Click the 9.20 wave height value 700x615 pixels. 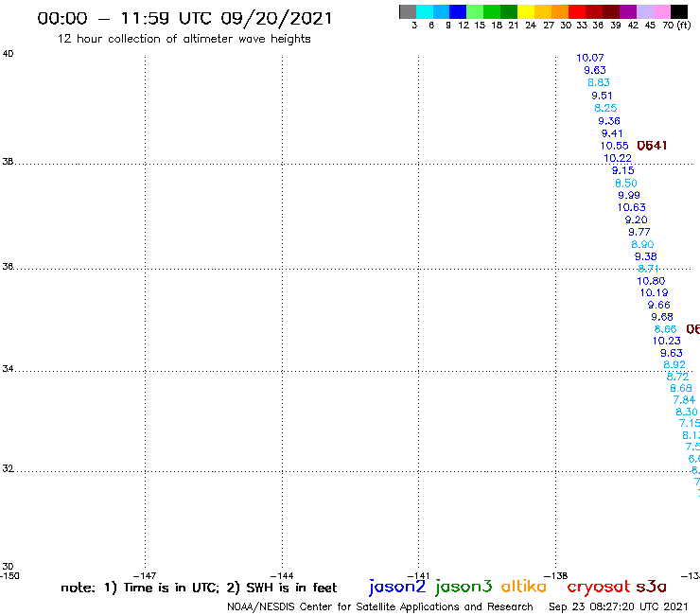coord(637,220)
